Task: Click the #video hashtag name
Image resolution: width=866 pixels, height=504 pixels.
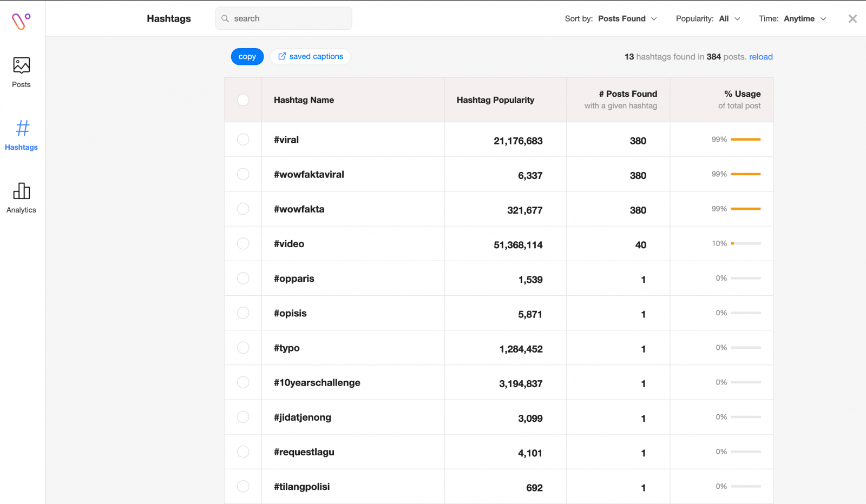Action: (x=289, y=244)
